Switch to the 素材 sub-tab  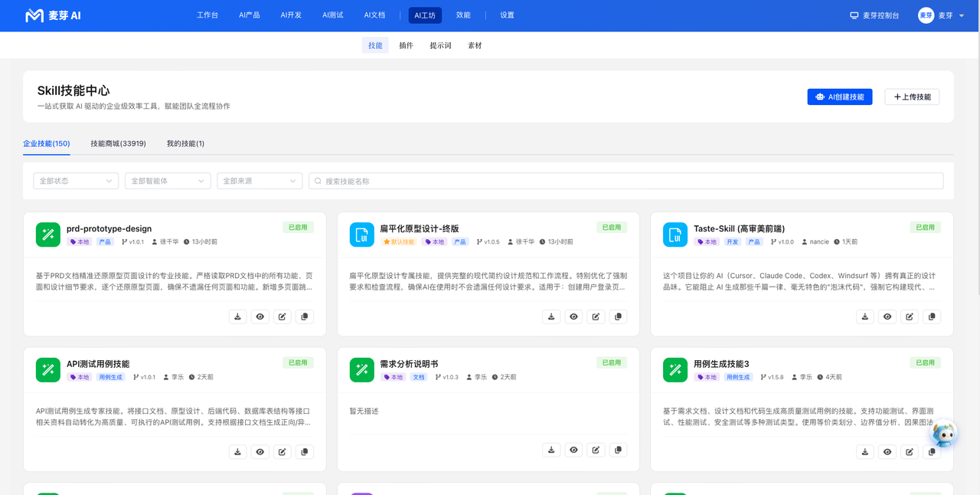475,45
